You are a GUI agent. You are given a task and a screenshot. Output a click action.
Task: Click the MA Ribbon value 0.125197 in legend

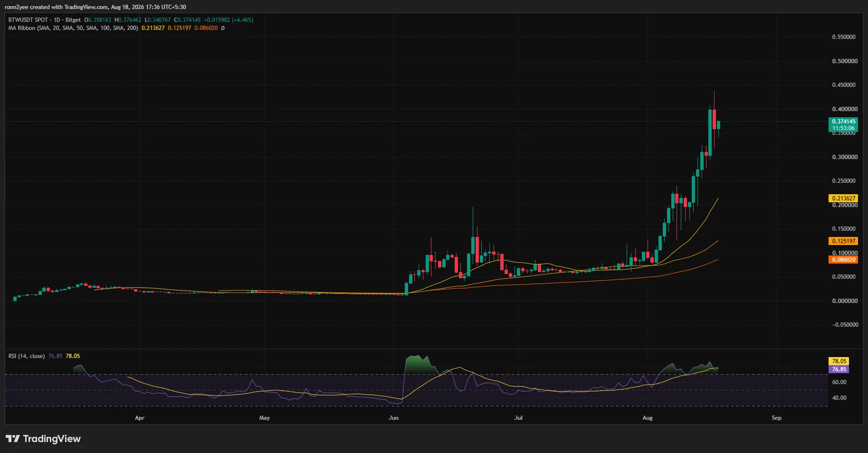[x=180, y=28]
